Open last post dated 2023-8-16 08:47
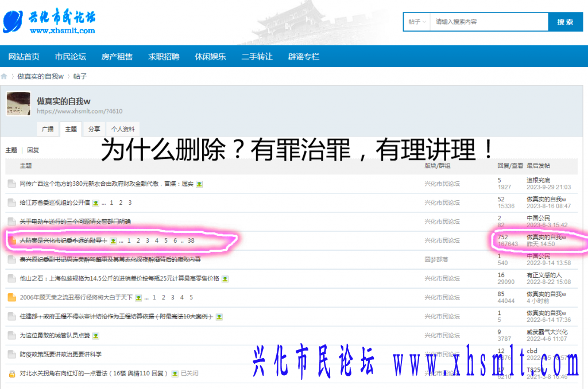The width and height of the screenshot is (588, 389). point(548,206)
